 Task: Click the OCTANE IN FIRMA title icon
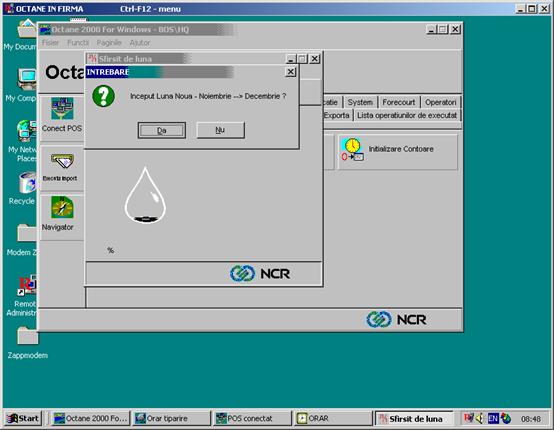click(x=9, y=9)
